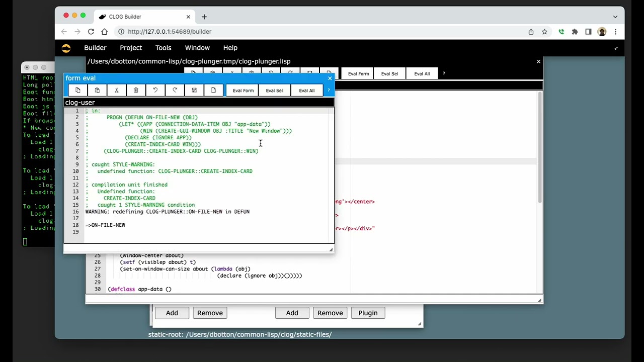Viewport: 644px width, 362px height.
Task: Click the clog-user package field
Action: [x=199, y=103]
